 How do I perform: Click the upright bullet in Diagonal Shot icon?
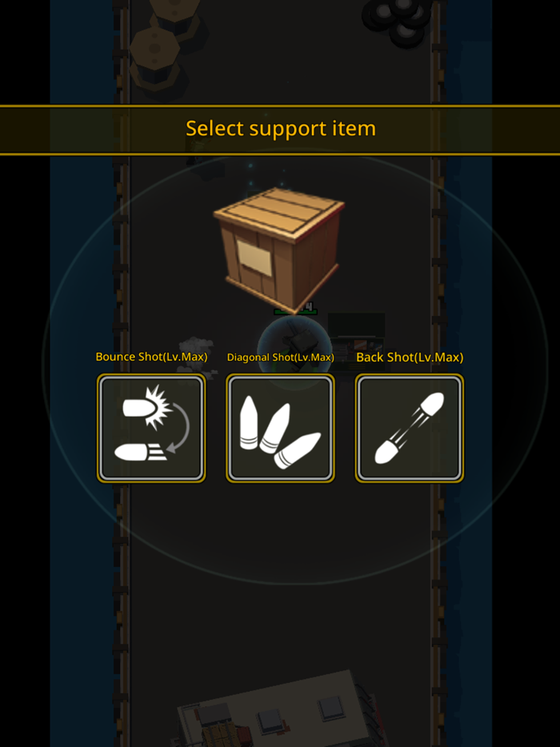pyautogui.click(x=249, y=423)
